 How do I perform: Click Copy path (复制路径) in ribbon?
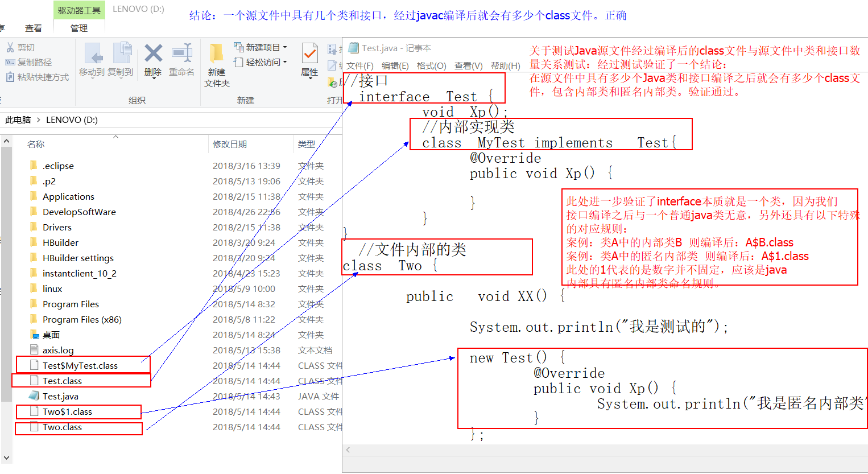click(28, 62)
